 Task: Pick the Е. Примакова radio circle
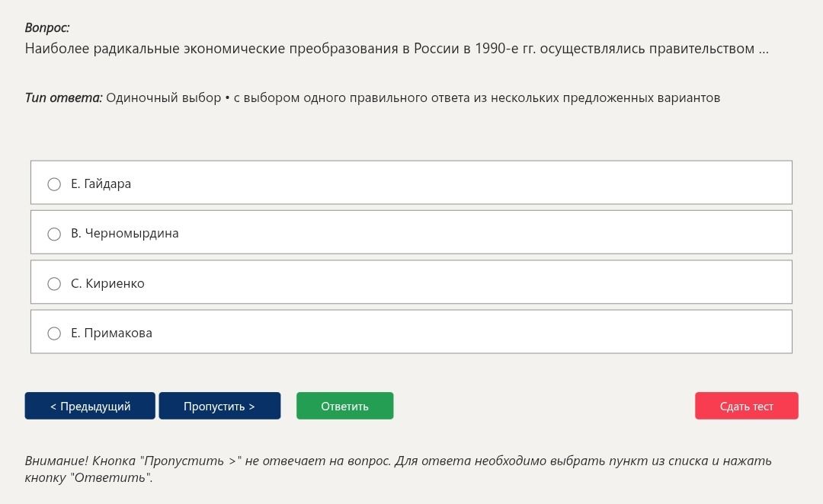54,333
